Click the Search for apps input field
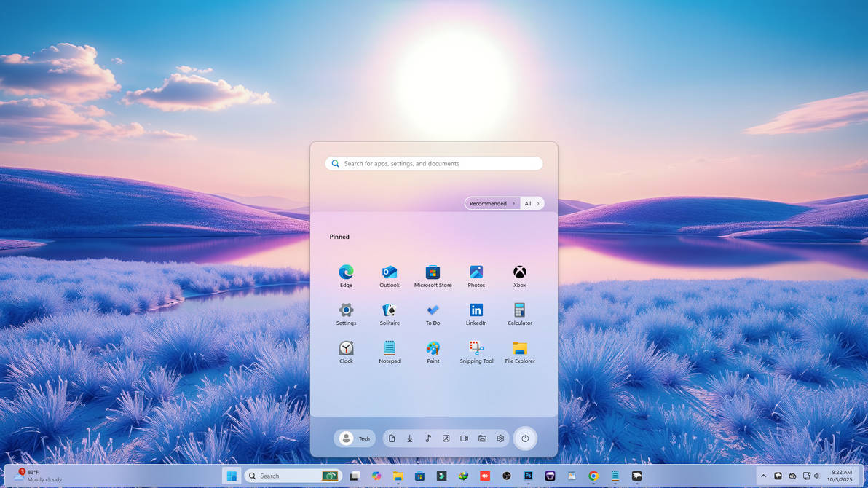Viewport: 868px width, 488px height. click(433, 163)
